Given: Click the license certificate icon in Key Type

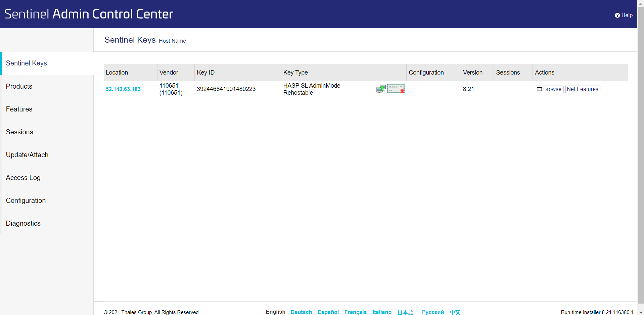Looking at the screenshot, I should [x=396, y=89].
